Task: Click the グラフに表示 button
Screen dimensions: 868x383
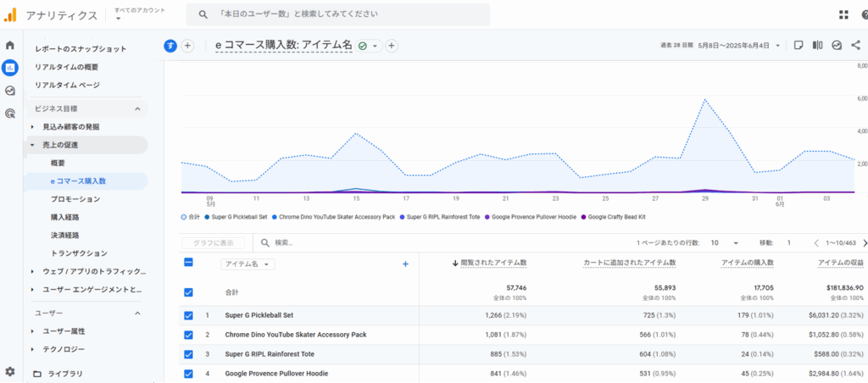Action: pos(213,243)
